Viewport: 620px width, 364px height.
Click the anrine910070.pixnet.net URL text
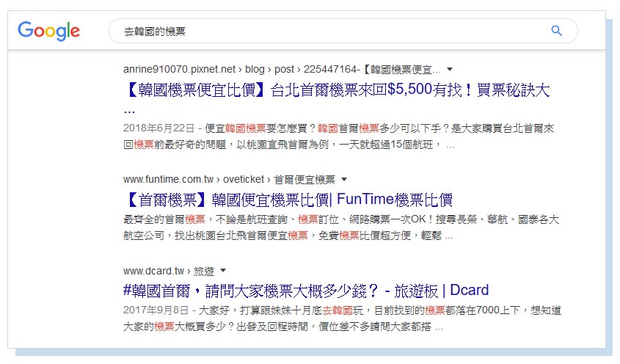coord(180,70)
